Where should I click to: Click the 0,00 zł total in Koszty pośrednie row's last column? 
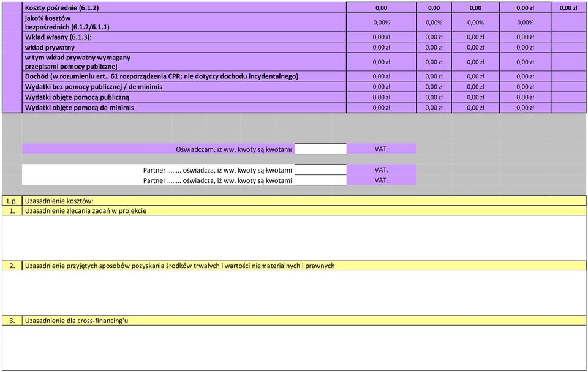[x=568, y=7]
